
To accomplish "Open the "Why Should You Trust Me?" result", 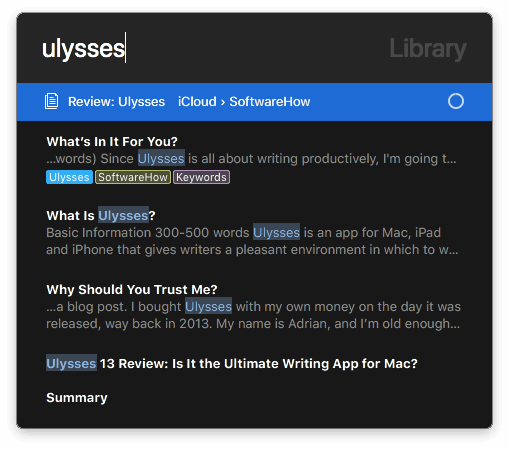I will click(x=132, y=290).
